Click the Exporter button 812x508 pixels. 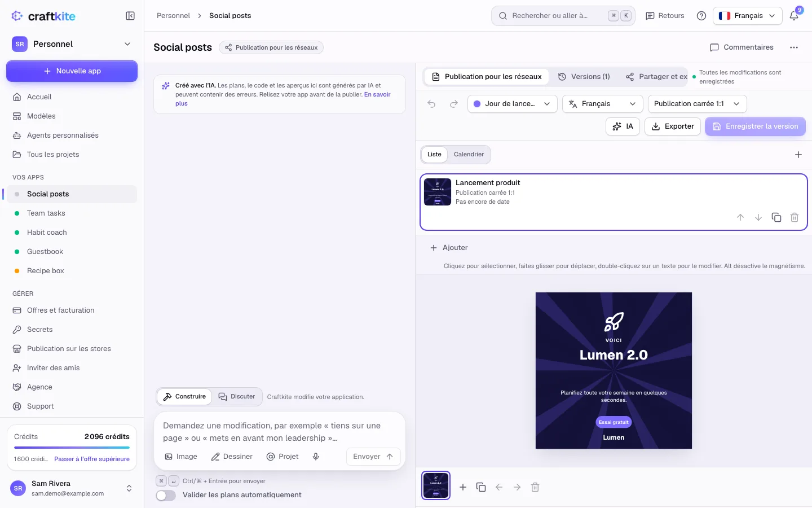(673, 126)
